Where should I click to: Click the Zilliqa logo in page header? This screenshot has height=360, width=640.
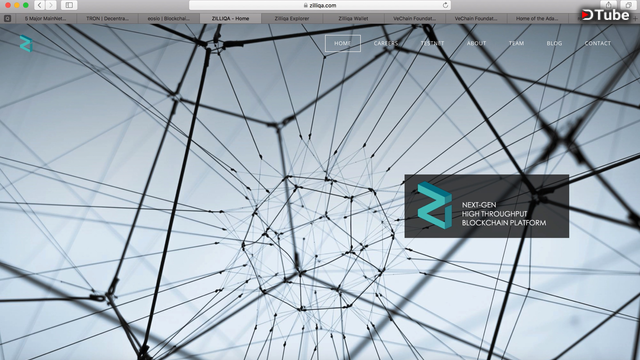point(26,44)
